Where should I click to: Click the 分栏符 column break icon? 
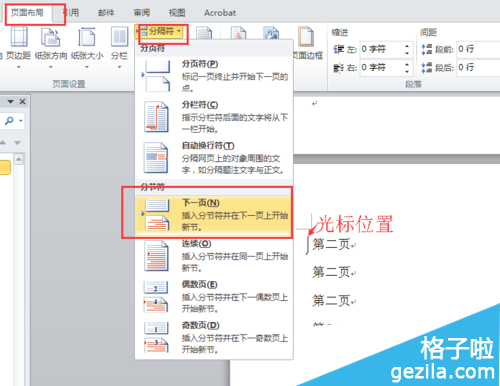pos(157,117)
